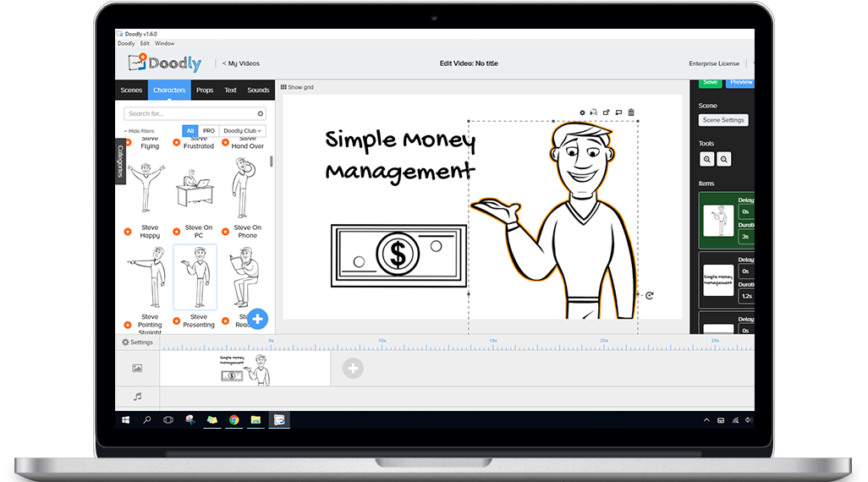Viewport: 868px width, 482px height.
Task: Open the Window menu
Action: pos(164,43)
